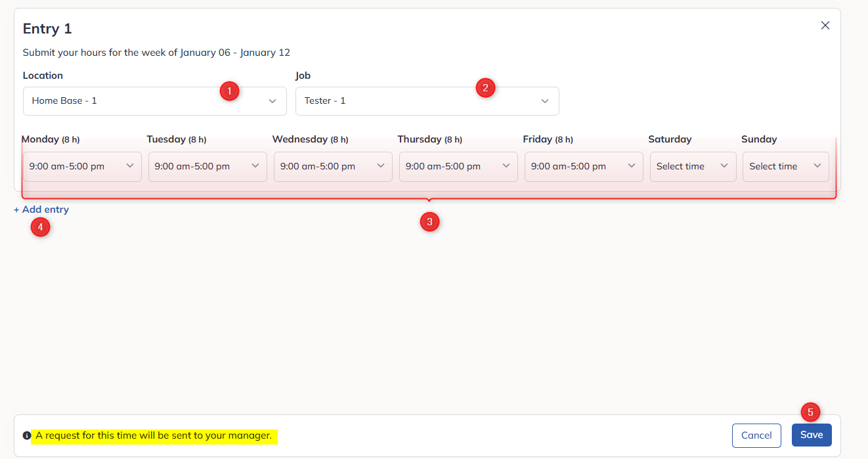Change Wednesday's shift time dropdown
Image resolution: width=868 pixels, height=459 pixels.
333,167
